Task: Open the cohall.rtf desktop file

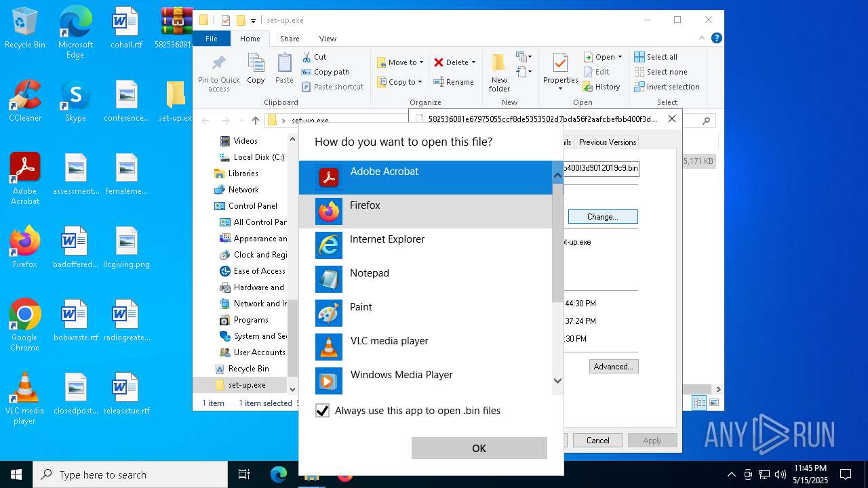Action: click(126, 28)
